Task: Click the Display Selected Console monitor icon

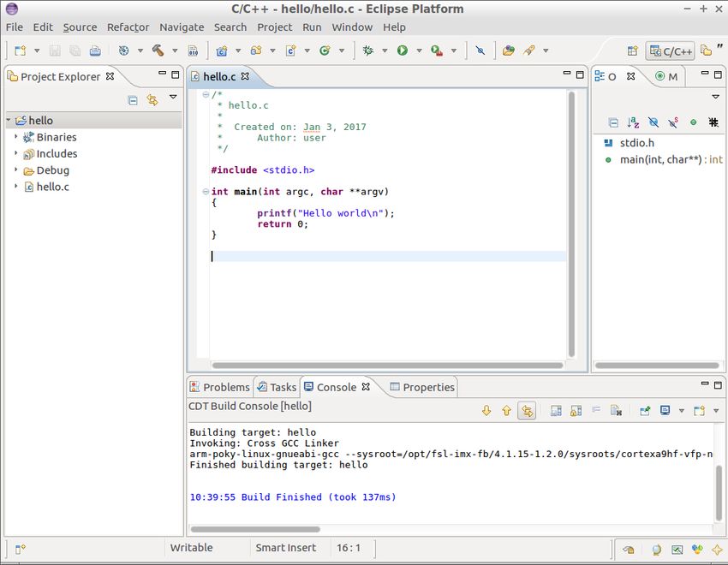Action: (x=665, y=411)
